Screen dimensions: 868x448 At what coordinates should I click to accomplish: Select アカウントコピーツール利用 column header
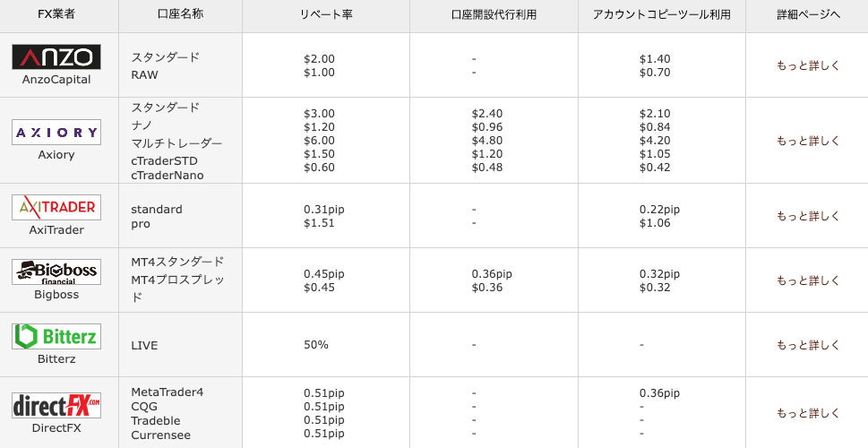pos(661,16)
